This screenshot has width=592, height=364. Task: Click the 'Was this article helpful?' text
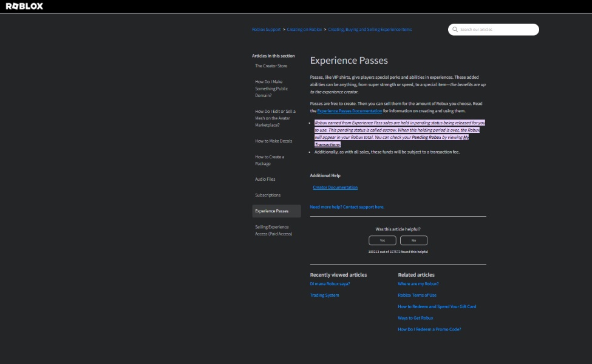tap(398, 229)
